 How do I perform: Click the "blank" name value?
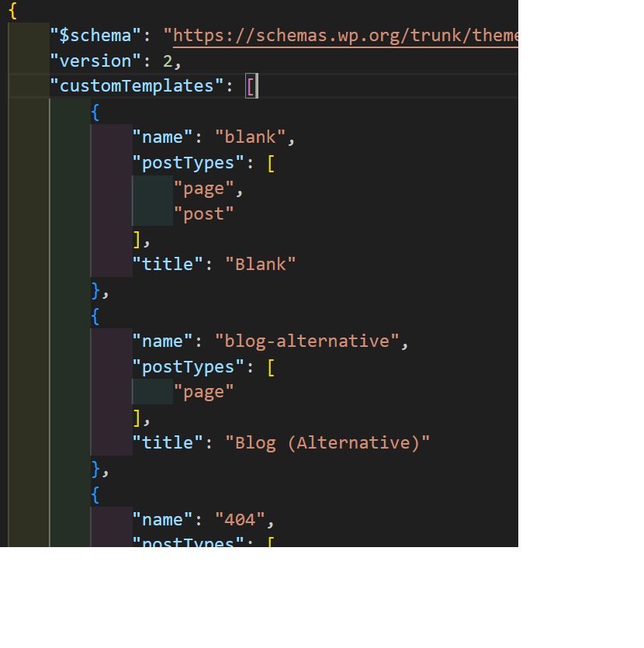250,137
